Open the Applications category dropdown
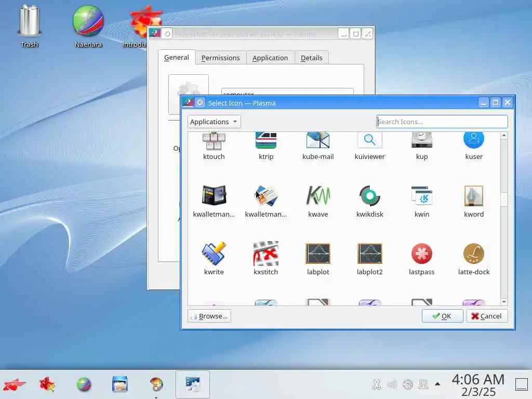532x399 pixels. point(214,122)
